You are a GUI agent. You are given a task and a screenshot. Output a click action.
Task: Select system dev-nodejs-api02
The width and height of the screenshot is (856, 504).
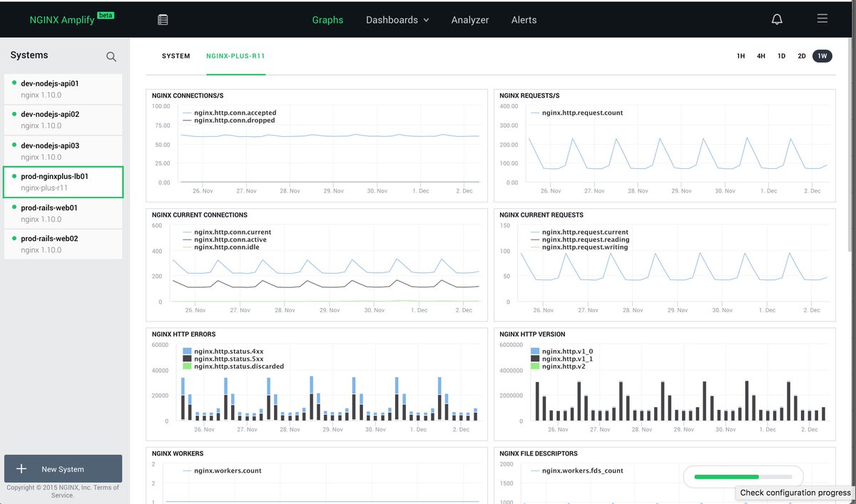click(63, 120)
